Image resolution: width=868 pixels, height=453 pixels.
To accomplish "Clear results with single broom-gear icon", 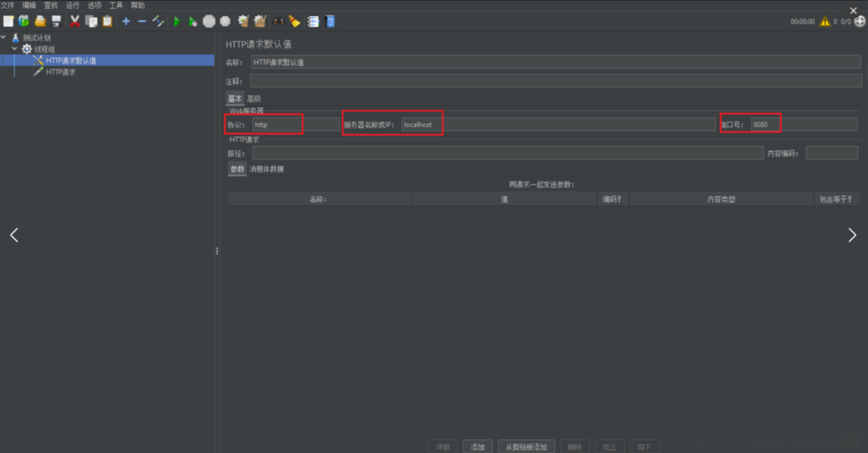I will point(244,21).
